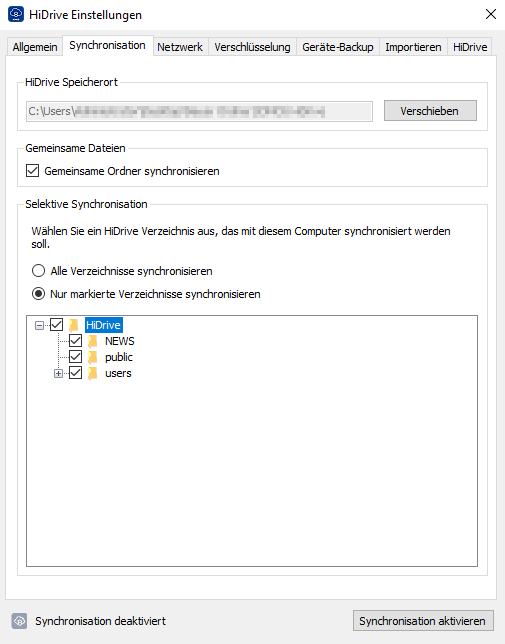Viewport: 505px width, 644px height.
Task: Click the HiDrive Speicherort path field
Action: (199, 111)
